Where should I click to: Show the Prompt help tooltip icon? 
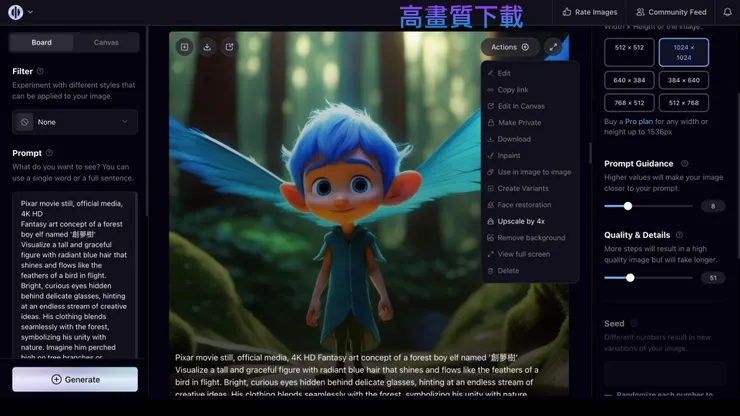[49, 153]
